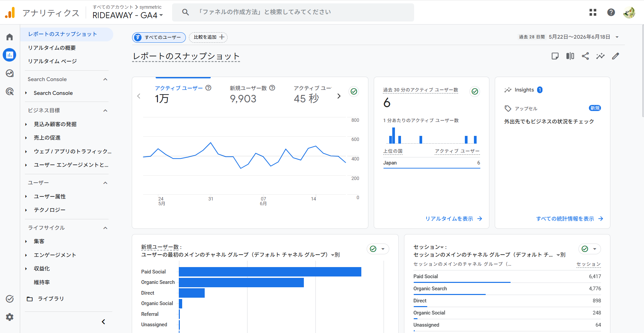Click the pencil edit report icon

pos(615,56)
